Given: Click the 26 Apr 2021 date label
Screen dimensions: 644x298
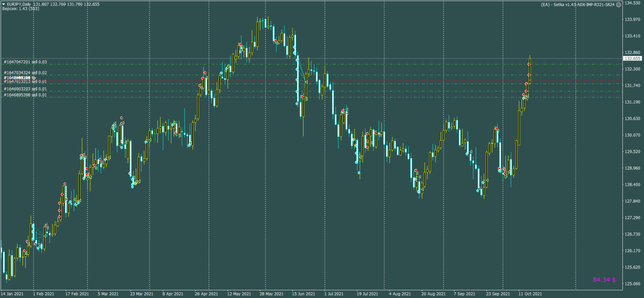Looking at the screenshot, I should (x=207, y=294).
